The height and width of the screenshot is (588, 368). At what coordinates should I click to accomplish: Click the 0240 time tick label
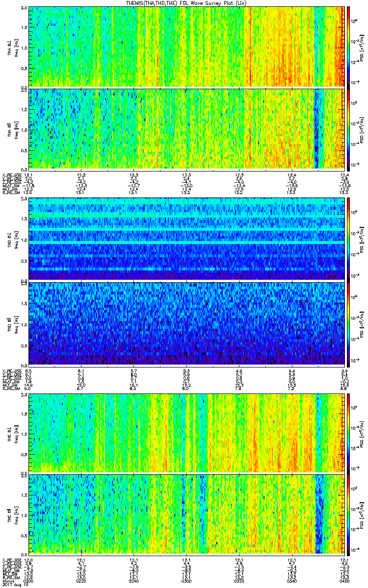coord(134,581)
